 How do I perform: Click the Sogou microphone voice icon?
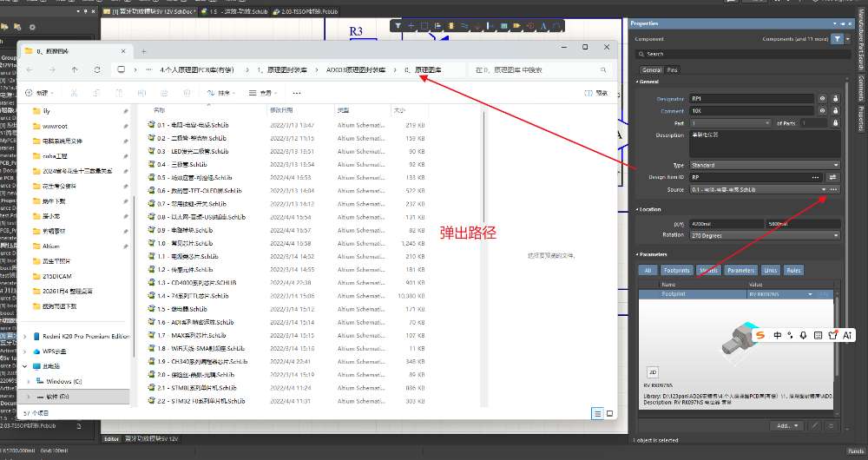click(803, 335)
